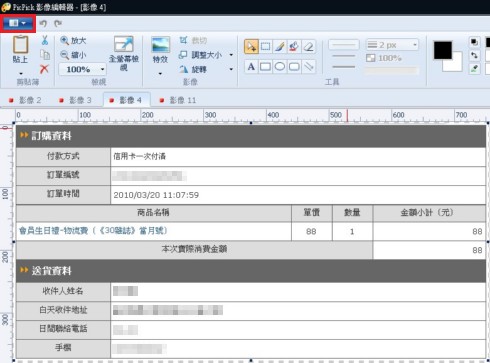Expand the 旋轉 rotate dropdown arrow

click(x=231, y=69)
